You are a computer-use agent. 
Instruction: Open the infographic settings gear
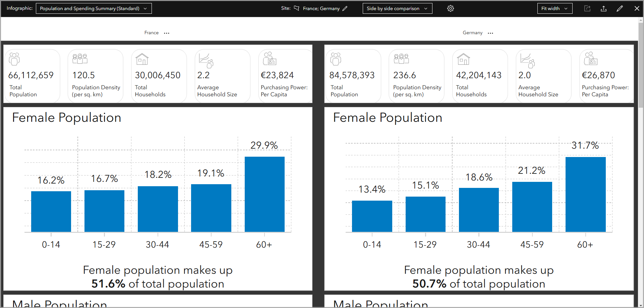451,8
